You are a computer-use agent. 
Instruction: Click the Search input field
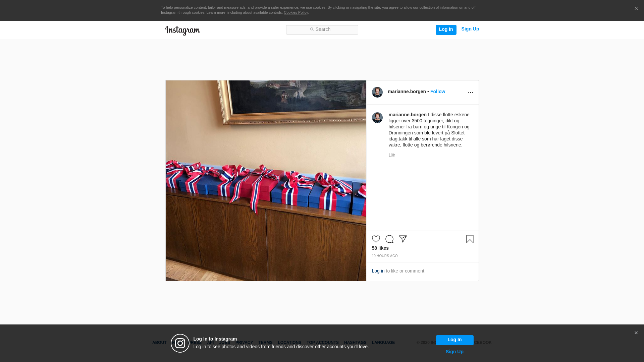(322, 30)
